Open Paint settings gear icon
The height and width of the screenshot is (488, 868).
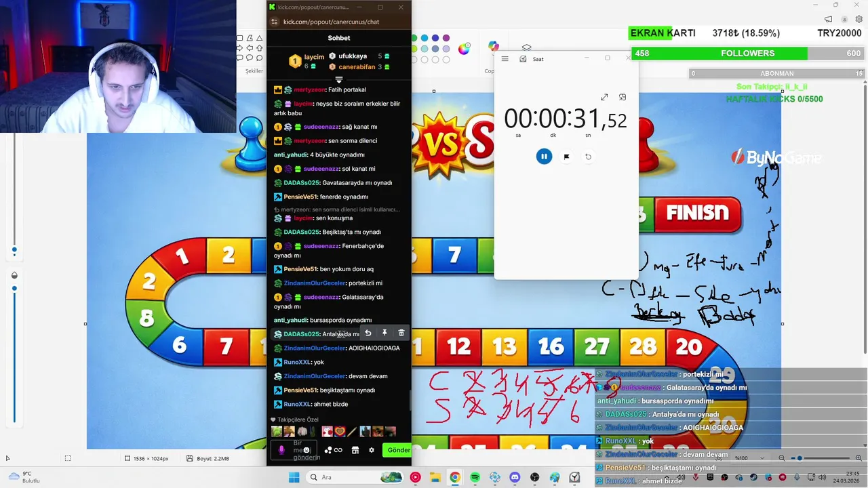coord(859,20)
